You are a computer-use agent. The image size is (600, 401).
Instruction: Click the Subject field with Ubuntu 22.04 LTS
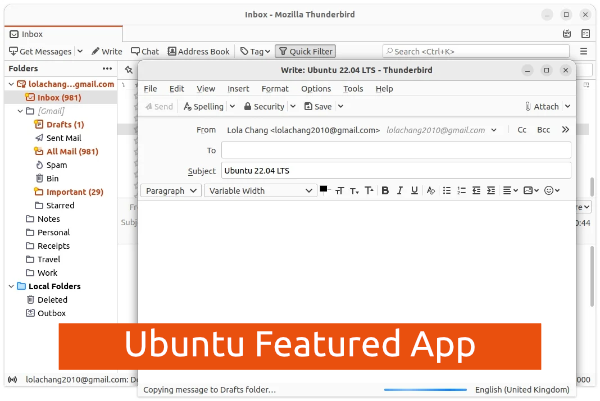[396, 171]
